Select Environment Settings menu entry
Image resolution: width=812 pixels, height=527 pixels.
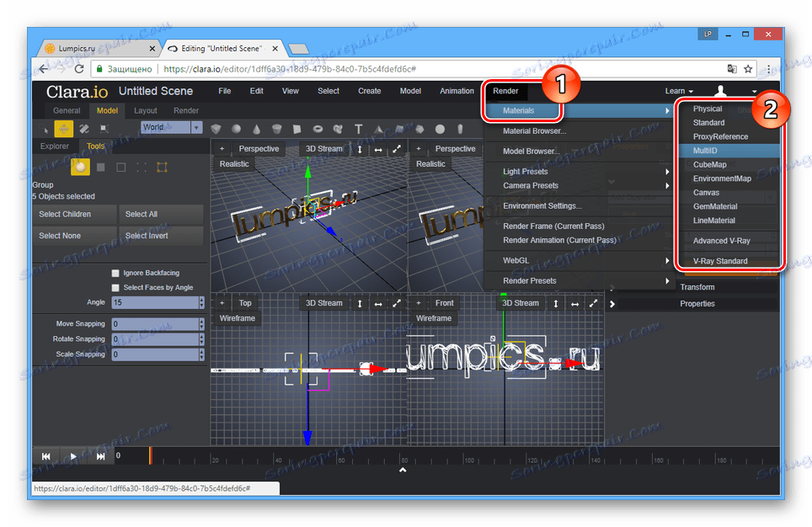click(542, 206)
